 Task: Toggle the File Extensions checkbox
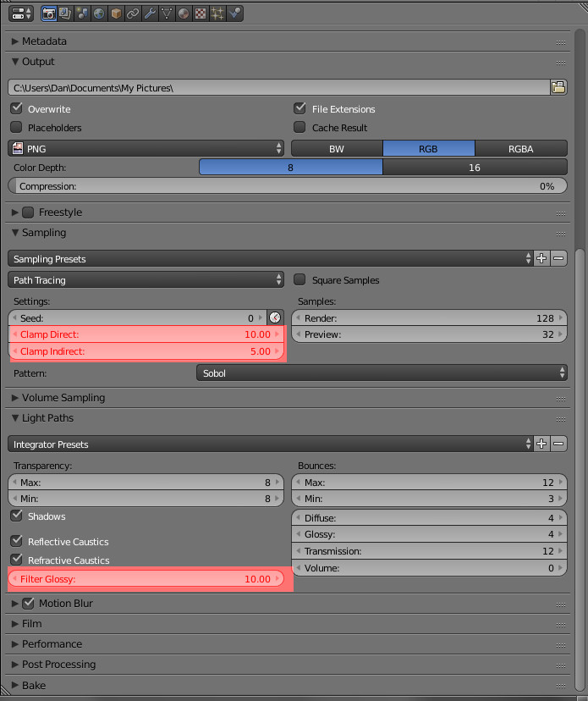[299, 108]
